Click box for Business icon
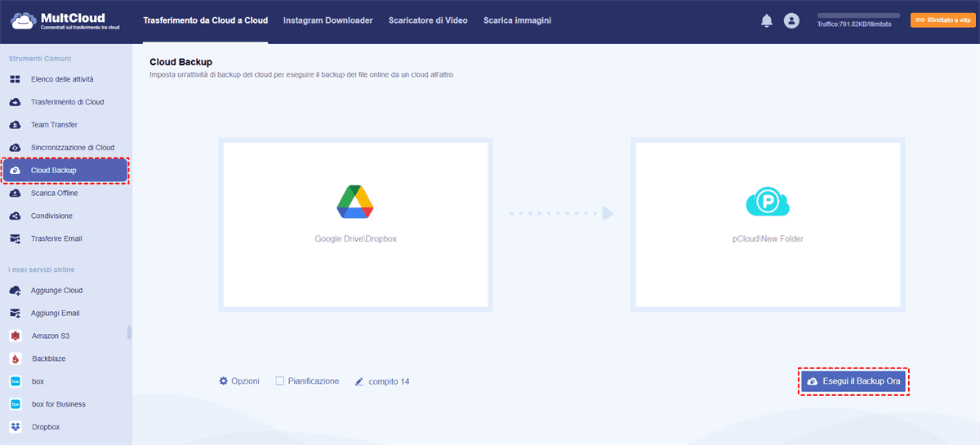 point(15,404)
